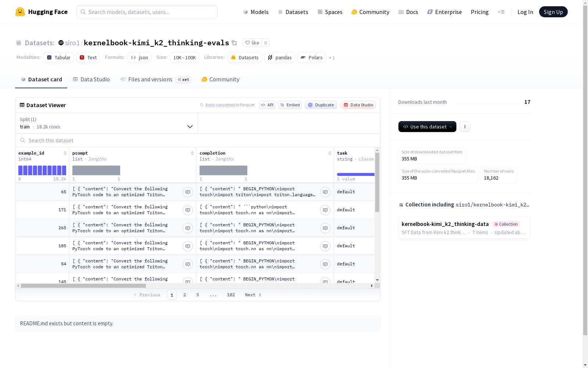Expand row 171 completion cell
The image size is (588, 368).
pos(325,210)
